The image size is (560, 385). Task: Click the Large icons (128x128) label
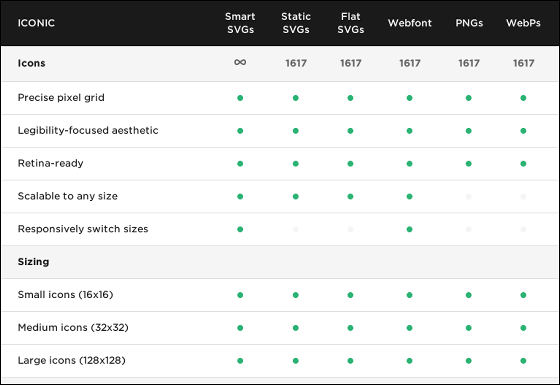[71, 360]
